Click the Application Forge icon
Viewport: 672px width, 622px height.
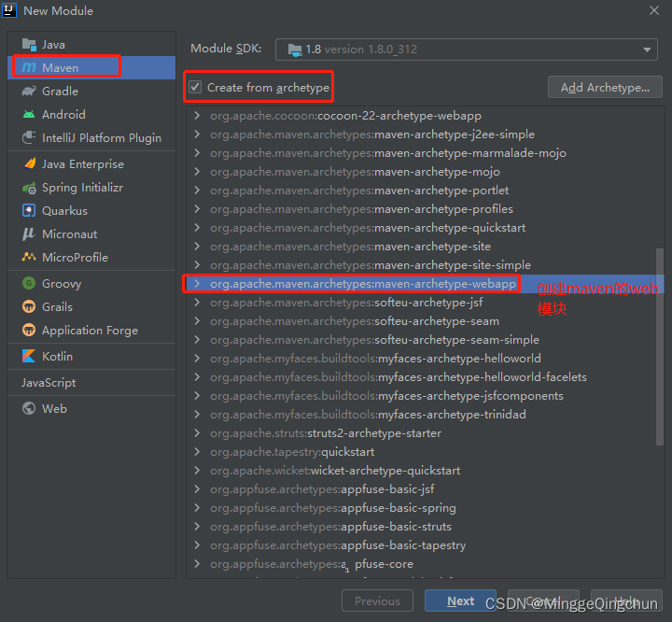29,330
